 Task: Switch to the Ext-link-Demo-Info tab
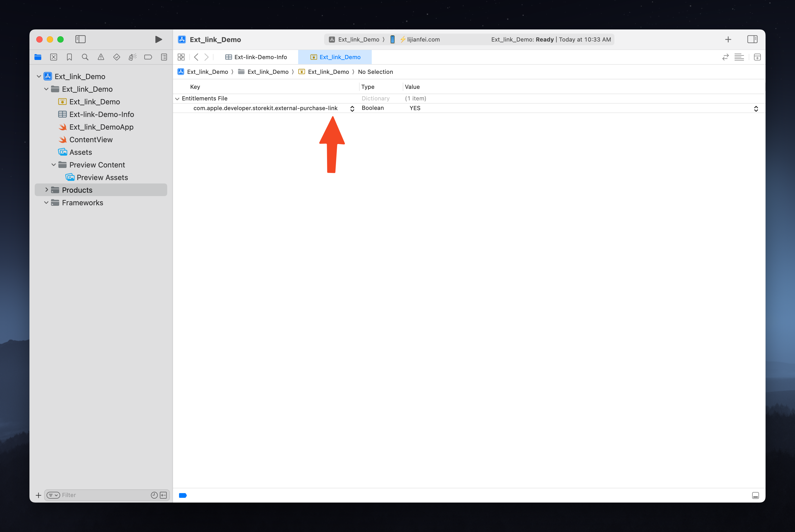coord(257,57)
